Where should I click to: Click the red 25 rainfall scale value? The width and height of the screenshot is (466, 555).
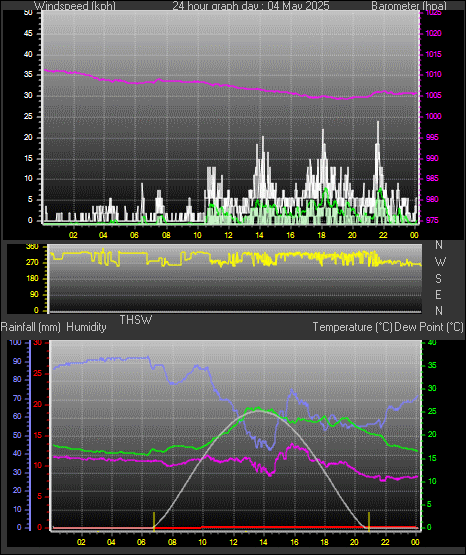tap(37, 373)
